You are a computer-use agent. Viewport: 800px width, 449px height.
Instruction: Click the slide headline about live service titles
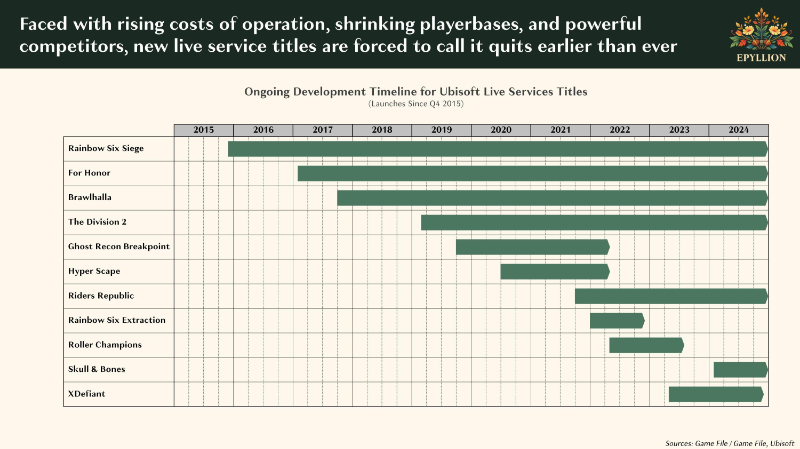pyautogui.click(x=348, y=35)
